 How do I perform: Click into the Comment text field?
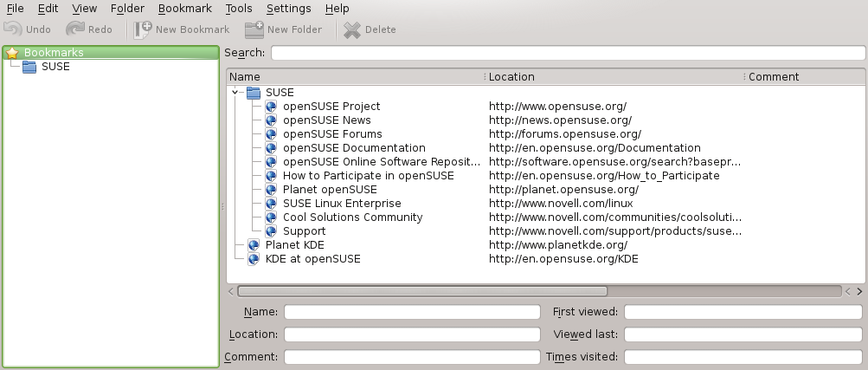tap(411, 357)
